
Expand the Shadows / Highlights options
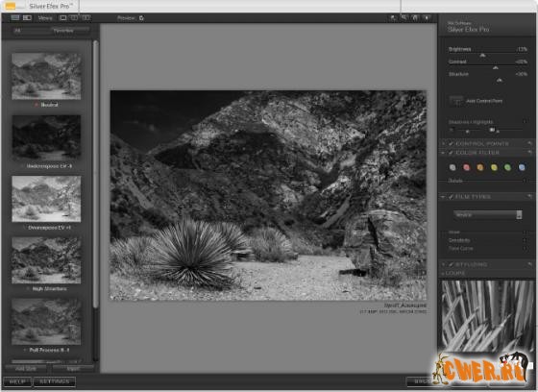coord(525,121)
